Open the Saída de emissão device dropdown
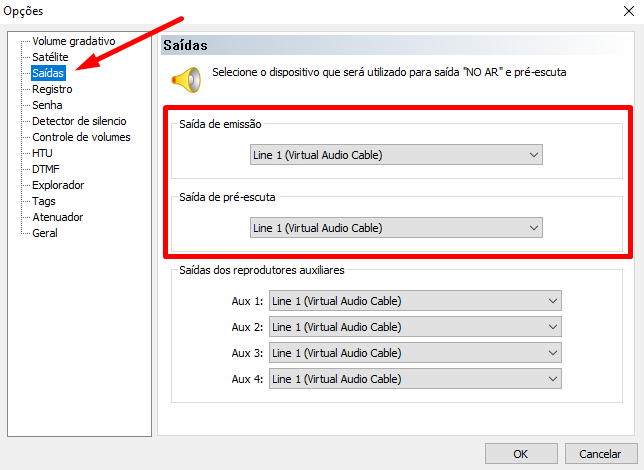This screenshot has width=644, height=470. [396, 155]
